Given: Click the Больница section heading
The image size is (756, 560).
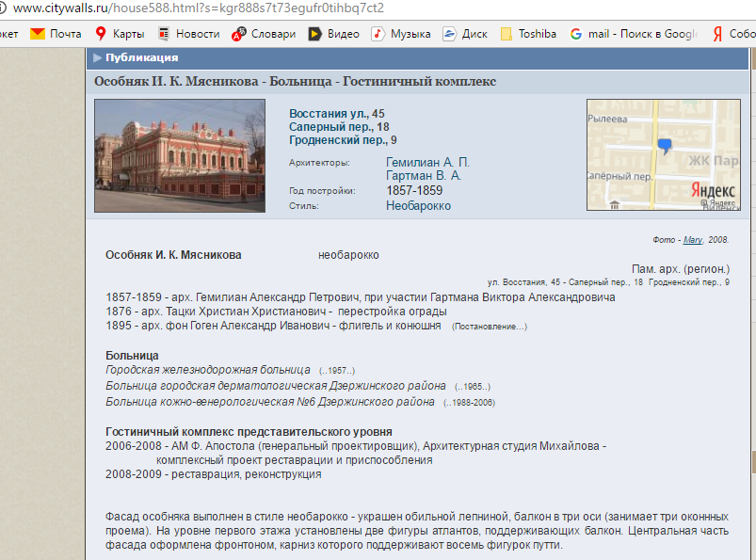Looking at the screenshot, I should [132, 356].
